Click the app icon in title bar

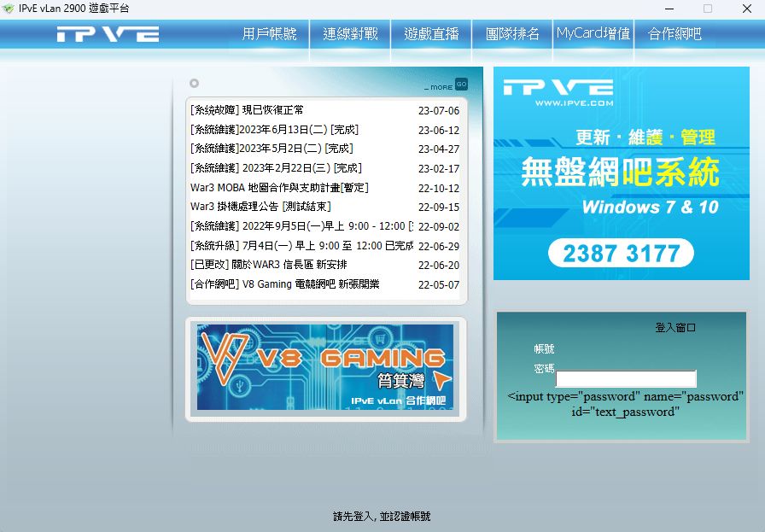[x=8, y=9]
